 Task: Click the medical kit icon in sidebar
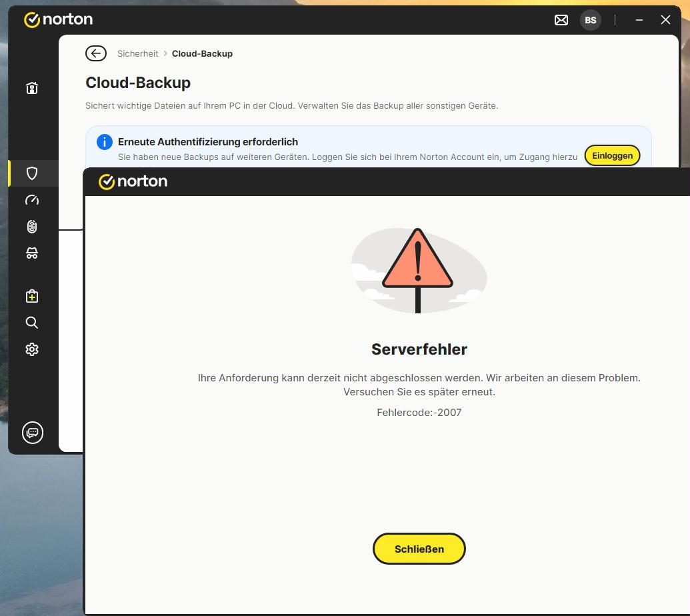[32, 296]
